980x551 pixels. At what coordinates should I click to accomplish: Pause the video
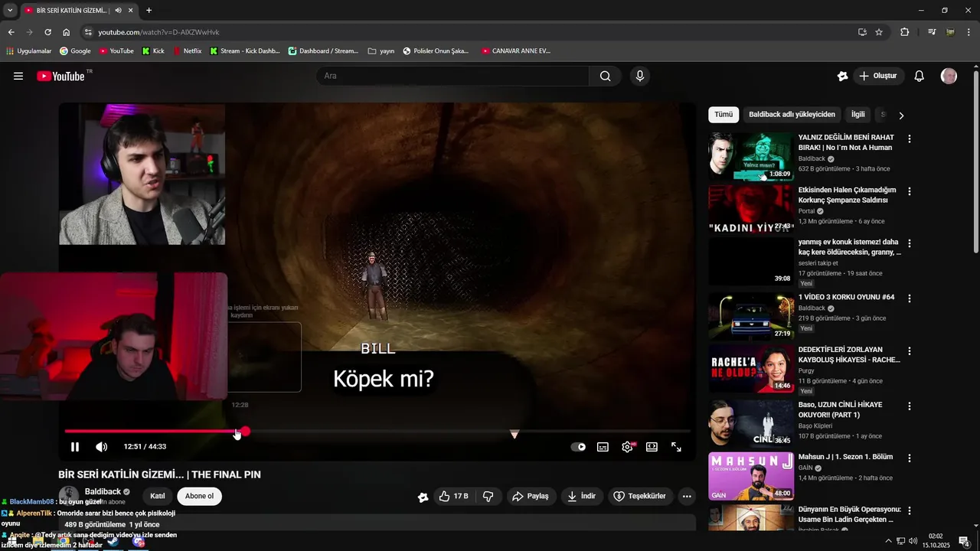(75, 447)
